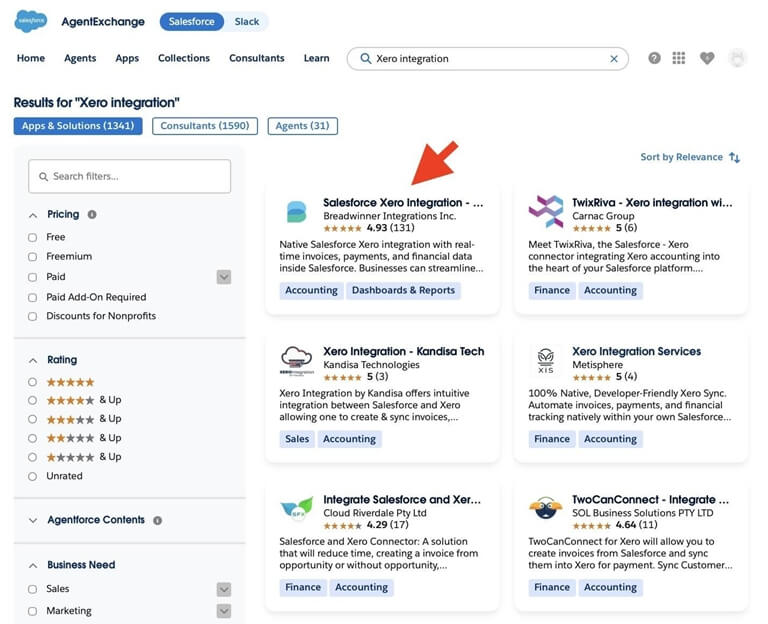The image size is (768, 624).
Task: Open Salesforce Xero Integration listing title
Action: [x=403, y=202]
